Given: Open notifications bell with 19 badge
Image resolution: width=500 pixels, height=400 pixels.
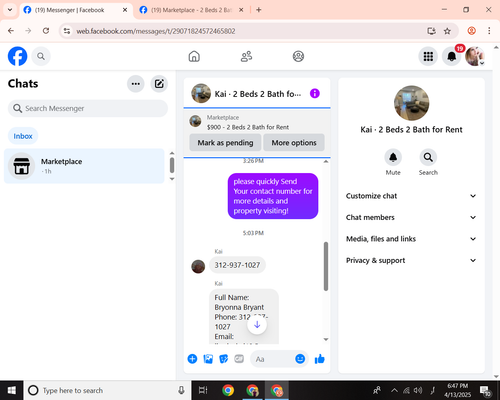Looking at the screenshot, I should (x=452, y=56).
